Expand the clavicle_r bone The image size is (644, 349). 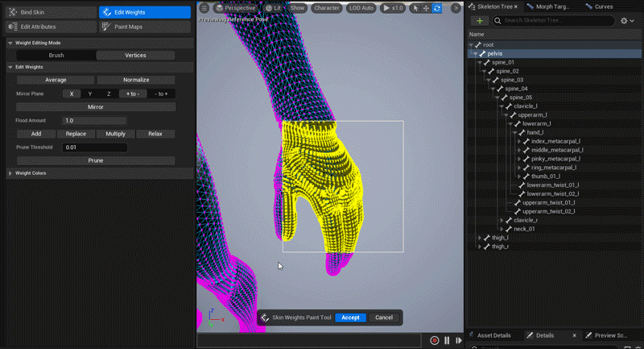pyautogui.click(x=502, y=220)
